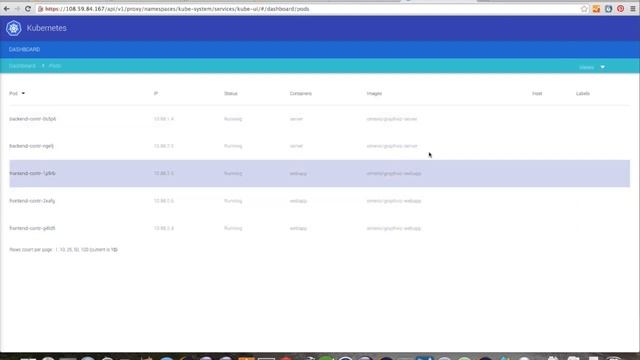
Task: Click Running status of first backend-contr pod
Action: (x=233, y=119)
